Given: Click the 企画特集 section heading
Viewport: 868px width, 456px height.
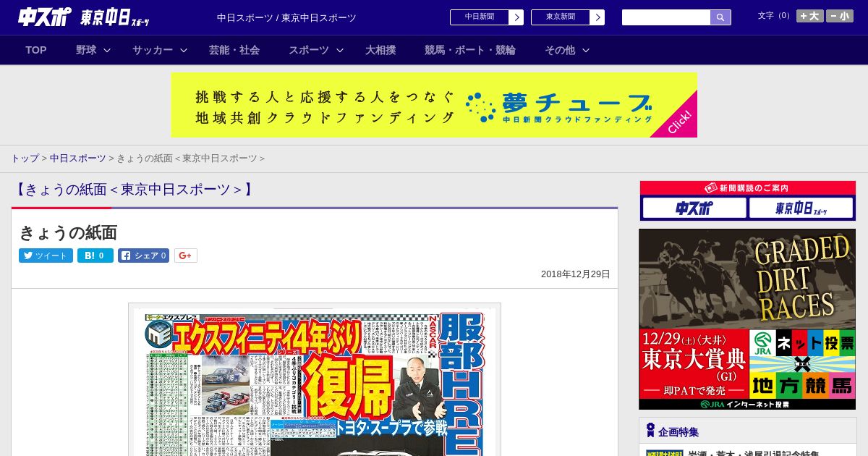Looking at the screenshot, I should [678, 431].
